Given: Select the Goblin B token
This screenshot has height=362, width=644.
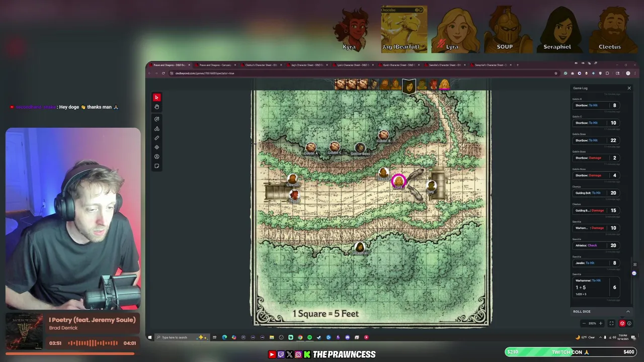Looking at the screenshot, I should 383,135.
